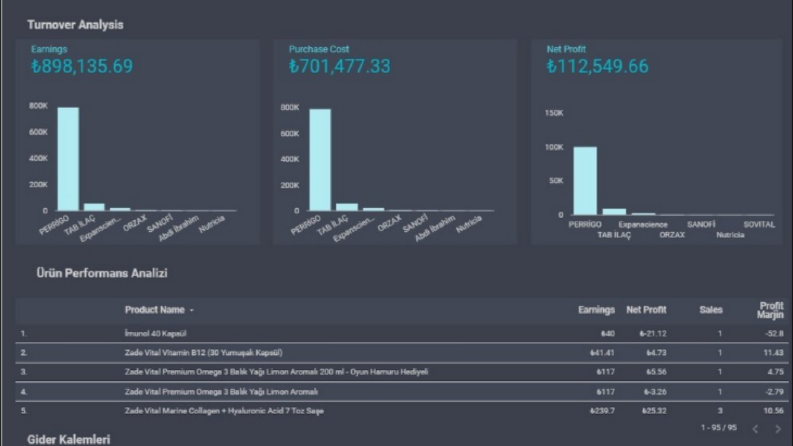Click Zade Vital Marine Collagen product row
Screen dimensions: 793x446
click(402, 411)
